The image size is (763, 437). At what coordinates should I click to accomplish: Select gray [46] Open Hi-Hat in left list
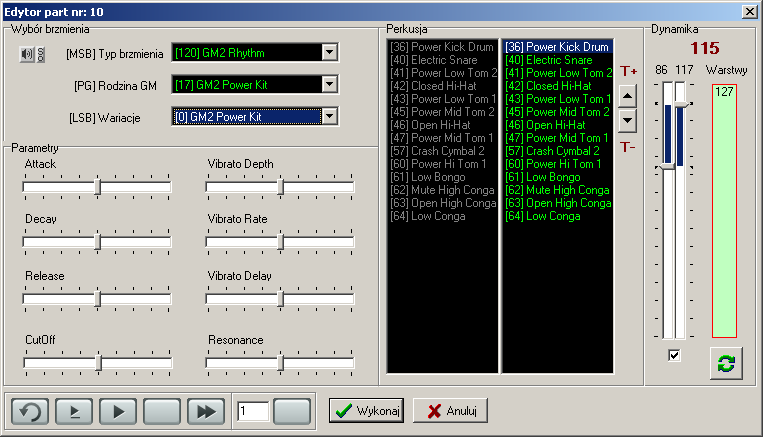click(x=442, y=125)
